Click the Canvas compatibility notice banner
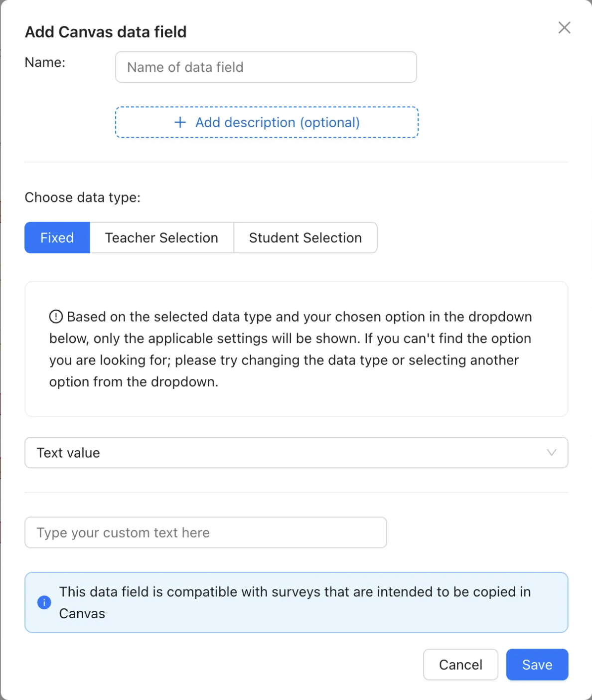The image size is (592, 700). 296,602
